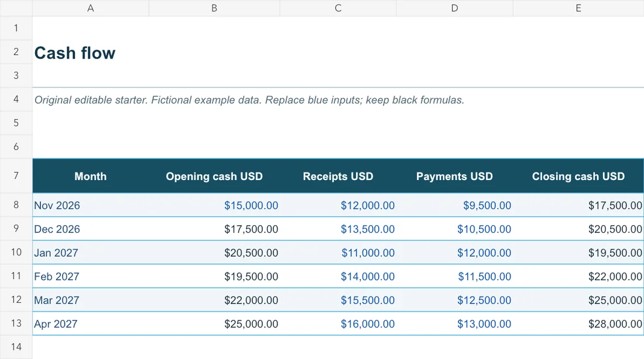Screen dimensions: 644x359
Task: Select Mar 2027 receipts $15,500.00
Action: pyautogui.click(x=338, y=301)
